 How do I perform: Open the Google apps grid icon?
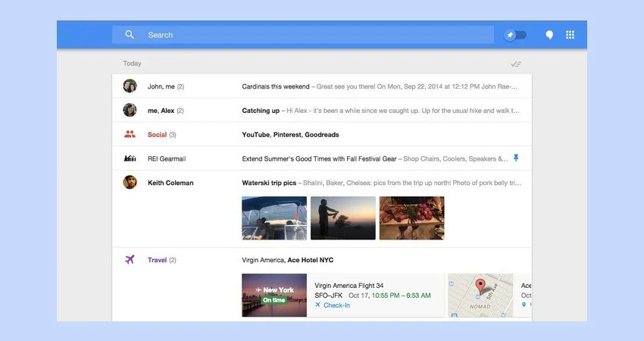570,35
